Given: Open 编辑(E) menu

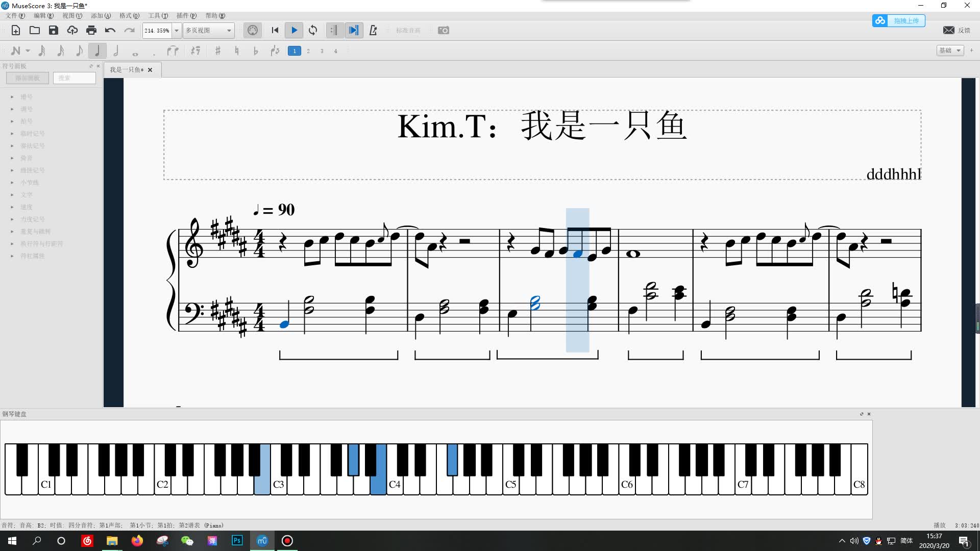Looking at the screenshot, I should tap(44, 16).
